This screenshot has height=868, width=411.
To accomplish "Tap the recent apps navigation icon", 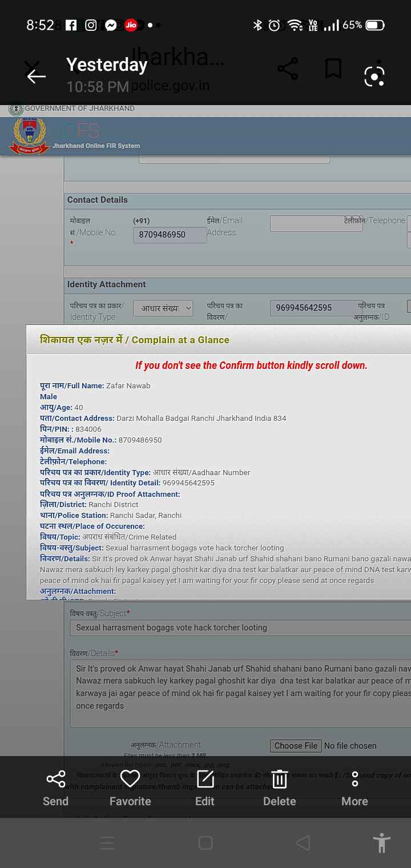I will (107, 843).
